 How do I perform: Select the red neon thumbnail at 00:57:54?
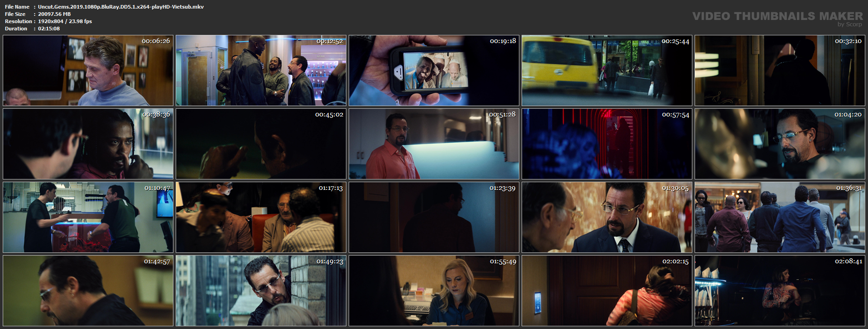click(x=607, y=144)
